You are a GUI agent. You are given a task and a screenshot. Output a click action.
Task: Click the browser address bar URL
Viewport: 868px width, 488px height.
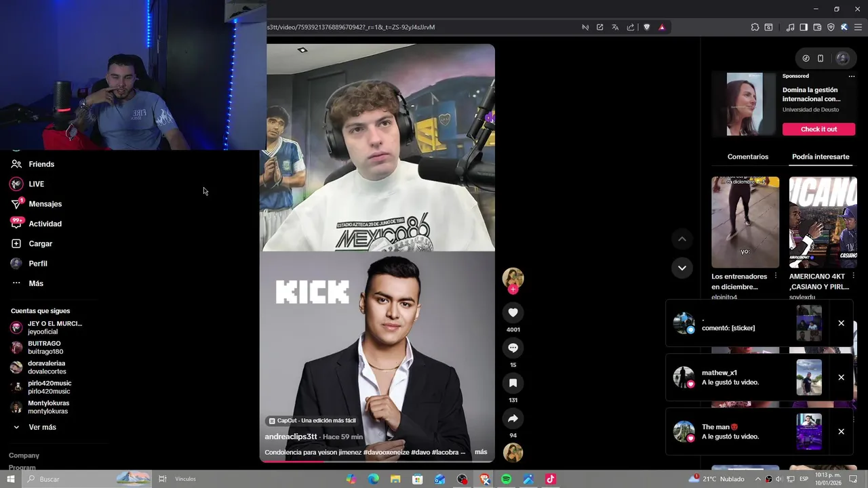point(351,27)
